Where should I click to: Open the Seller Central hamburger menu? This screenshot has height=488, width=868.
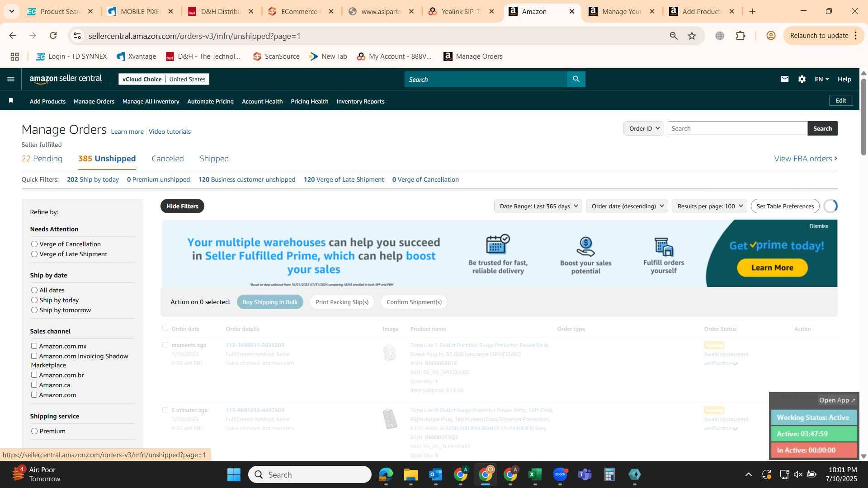click(x=11, y=79)
